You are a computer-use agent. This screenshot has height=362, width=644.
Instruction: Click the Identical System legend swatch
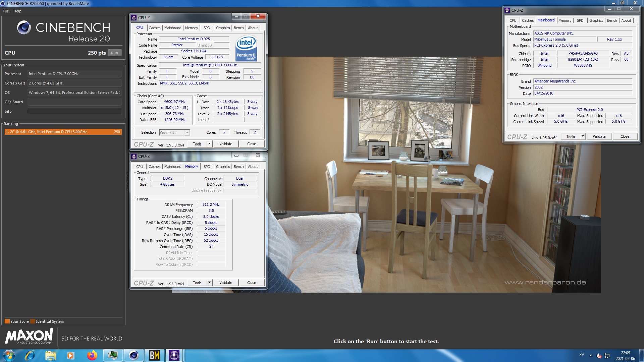[x=33, y=321]
